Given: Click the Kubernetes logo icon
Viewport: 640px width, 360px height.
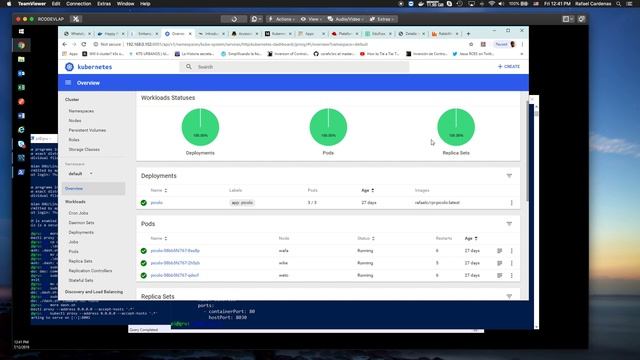Looking at the screenshot, I should pos(69,67).
